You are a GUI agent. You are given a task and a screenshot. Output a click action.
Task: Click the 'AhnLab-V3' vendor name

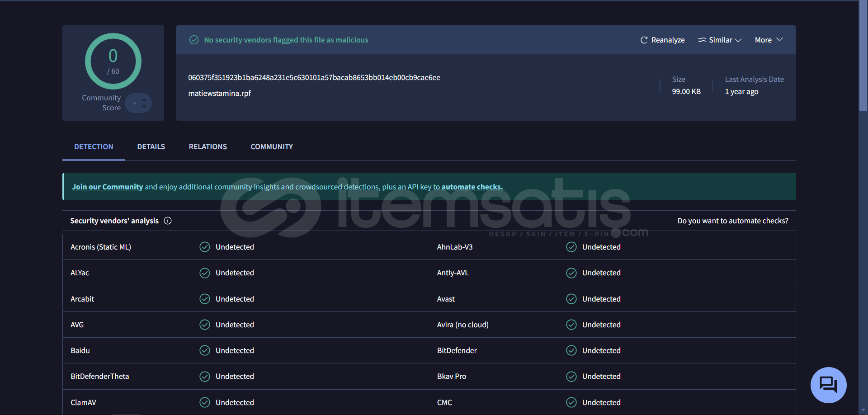tap(455, 247)
